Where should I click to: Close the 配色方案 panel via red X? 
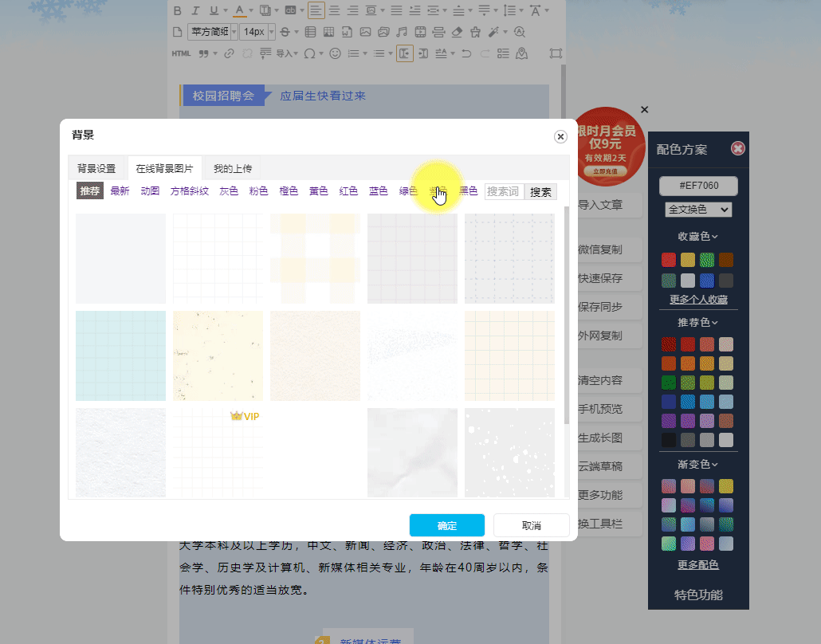pos(738,149)
